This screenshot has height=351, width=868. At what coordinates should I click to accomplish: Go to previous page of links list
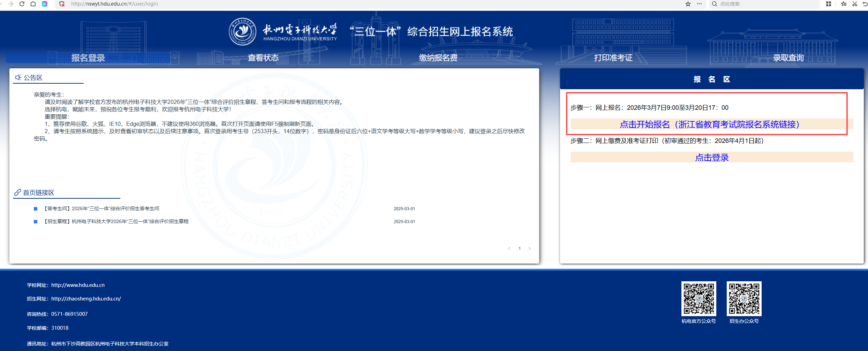509,249
